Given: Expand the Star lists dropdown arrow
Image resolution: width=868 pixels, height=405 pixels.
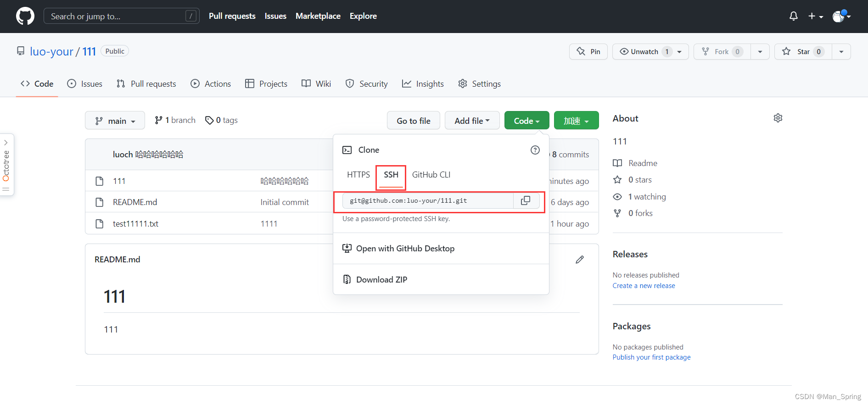Looking at the screenshot, I should (x=841, y=51).
